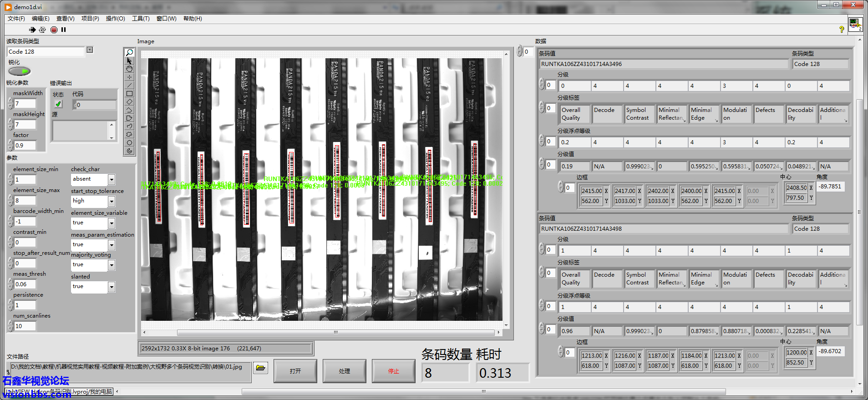Image resolution: width=868 pixels, height=400 pixels.
Task: Open the element_size_variable dropdown
Action: [112, 223]
